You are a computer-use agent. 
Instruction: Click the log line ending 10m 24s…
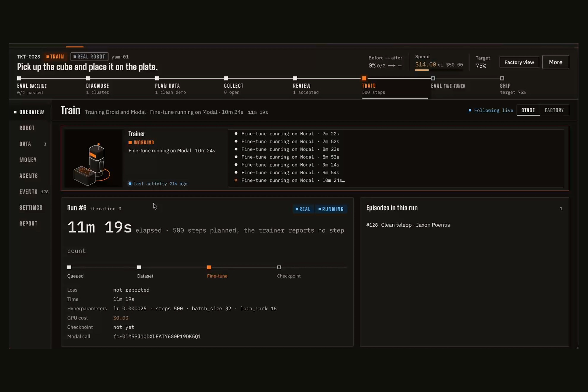[290, 180]
